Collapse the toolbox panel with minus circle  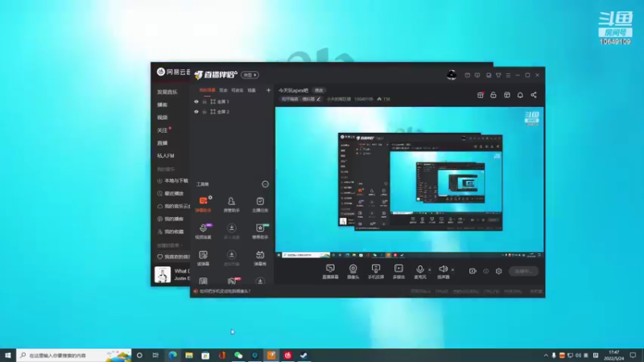[266, 184]
